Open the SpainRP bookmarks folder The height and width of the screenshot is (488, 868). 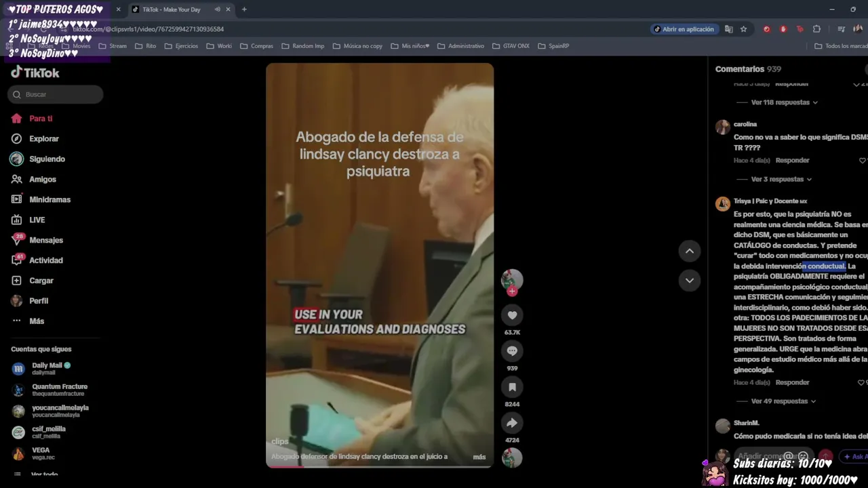tap(553, 46)
